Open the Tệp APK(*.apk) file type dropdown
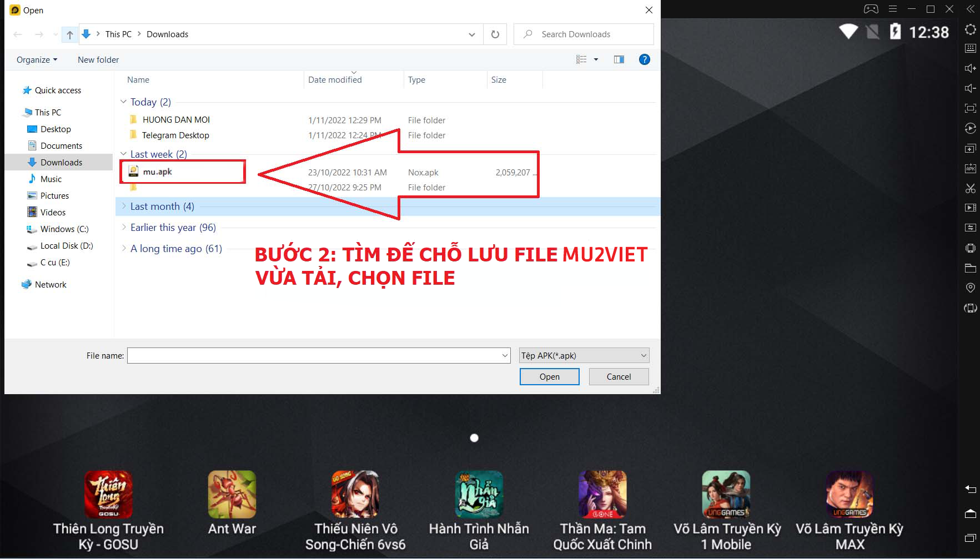Image resolution: width=980 pixels, height=559 pixels. click(x=584, y=355)
